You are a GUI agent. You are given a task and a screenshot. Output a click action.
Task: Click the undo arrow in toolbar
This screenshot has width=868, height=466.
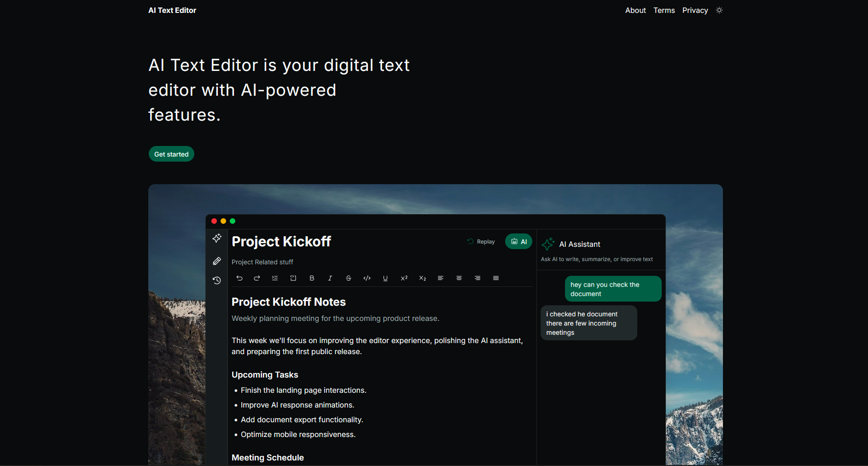point(239,278)
